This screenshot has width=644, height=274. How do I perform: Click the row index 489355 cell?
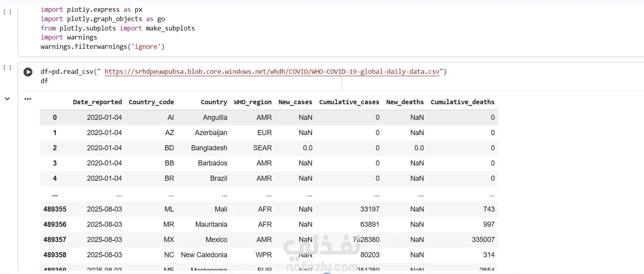[x=55, y=209]
